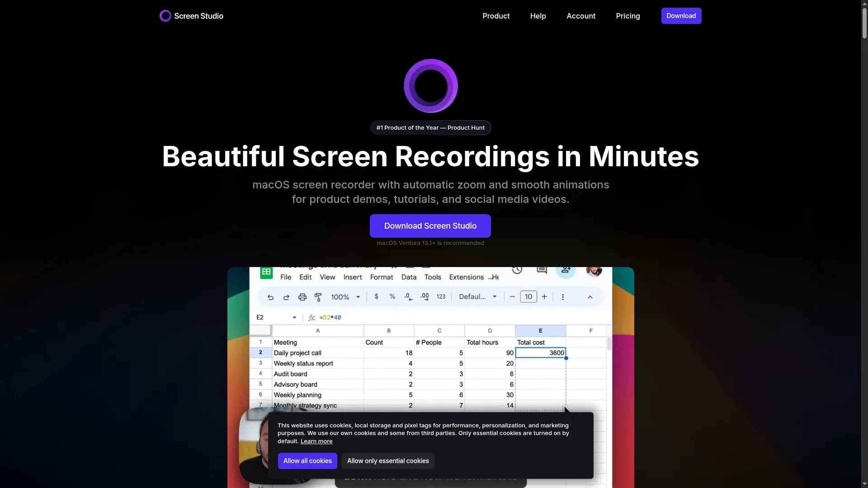868x488 pixels.
Task: Click the undo arrow in spreadsheet toolbar
Action: 270,297
